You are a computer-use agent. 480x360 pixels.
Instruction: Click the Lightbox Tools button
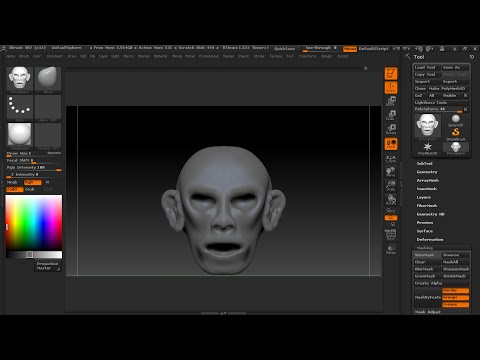(x=441, y=102)
